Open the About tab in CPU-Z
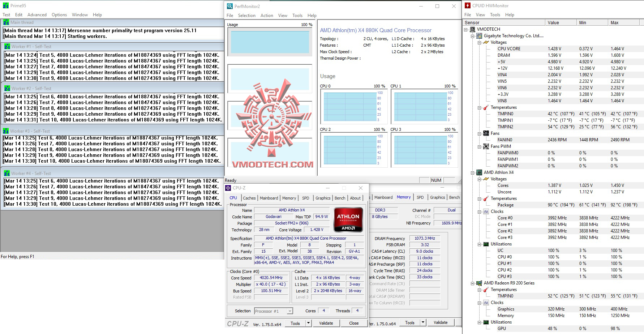644x334 pixels. point(355,198)
